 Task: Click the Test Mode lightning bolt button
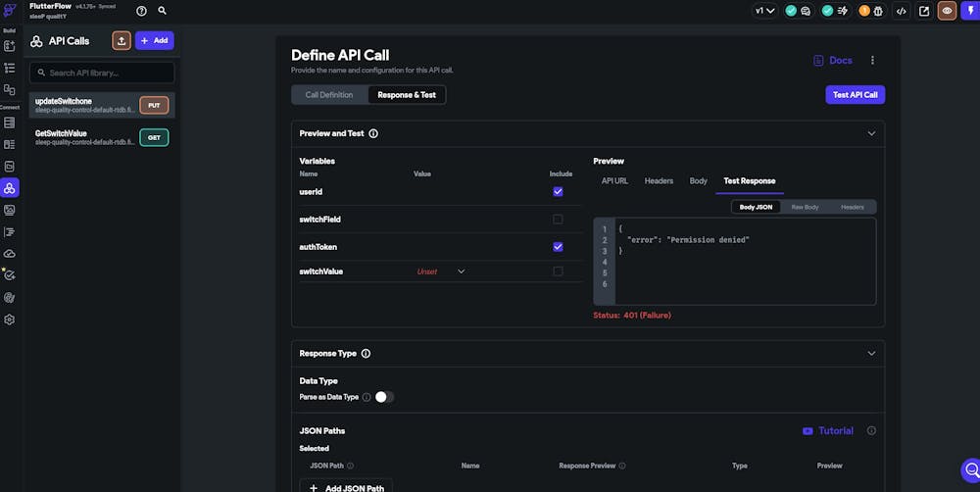click(x=970, y=11)
